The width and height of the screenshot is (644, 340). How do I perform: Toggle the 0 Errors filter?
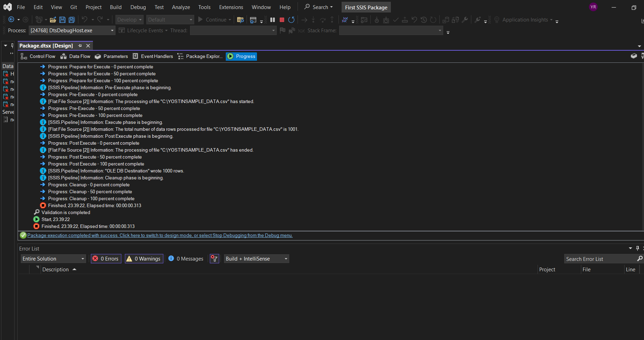(106, 259)
